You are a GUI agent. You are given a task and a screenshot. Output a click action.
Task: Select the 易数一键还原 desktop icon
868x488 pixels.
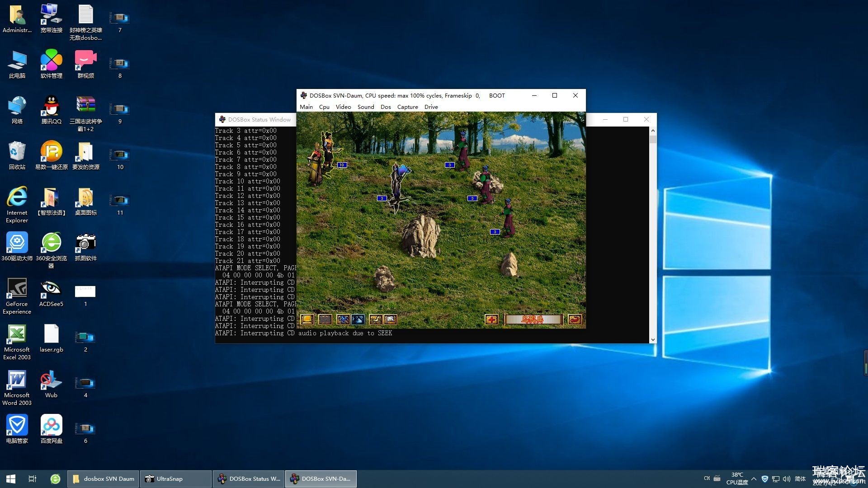pyautogui.click(x=52, y=156)
